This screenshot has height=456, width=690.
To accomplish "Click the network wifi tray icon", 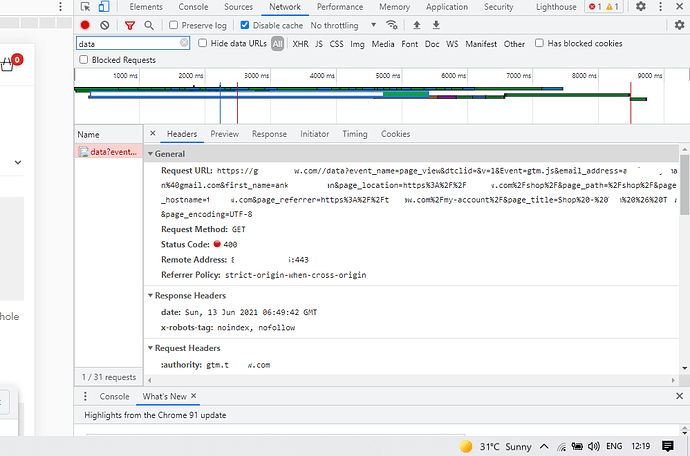I will pyautogui.click(x=562, y=447).
